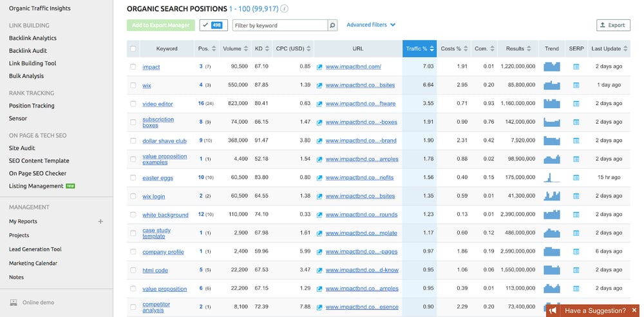Check the box for value proposition examples row

(x=133, y=159)
